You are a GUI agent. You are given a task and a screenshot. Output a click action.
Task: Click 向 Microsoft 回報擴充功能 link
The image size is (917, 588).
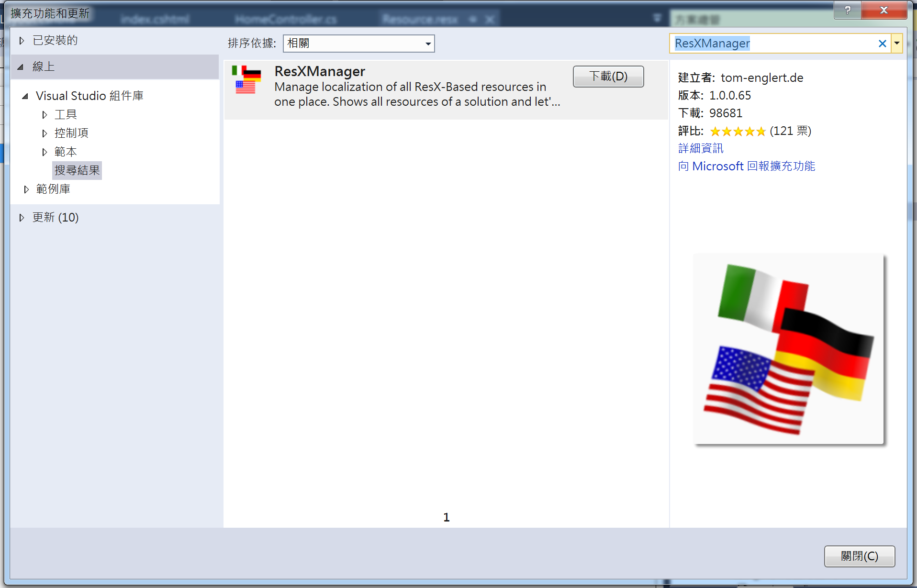[747, 166]
